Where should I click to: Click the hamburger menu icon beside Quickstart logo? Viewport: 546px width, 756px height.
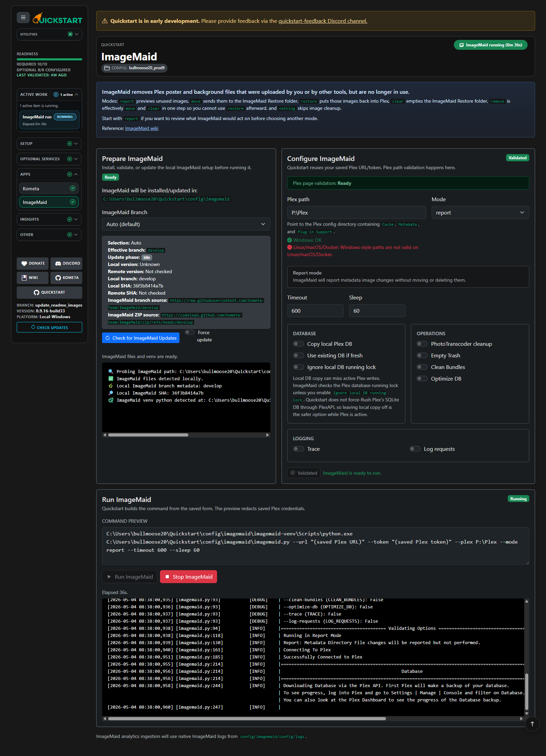(x=23, y=17)
